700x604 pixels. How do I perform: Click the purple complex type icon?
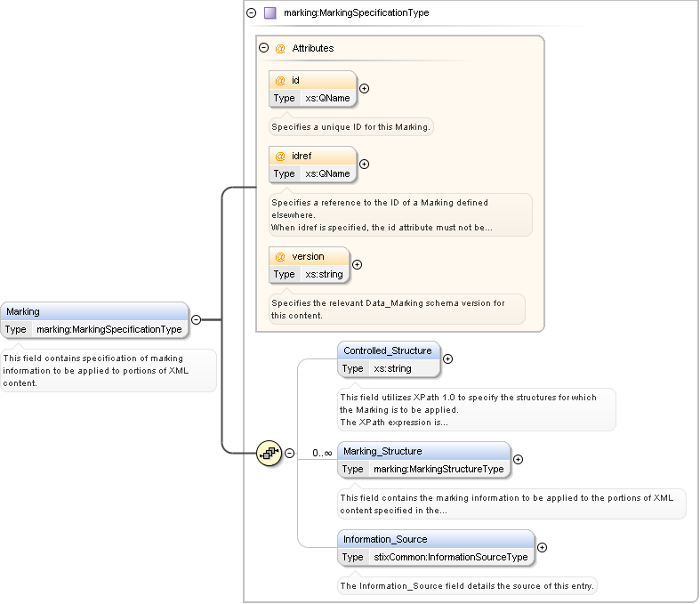pyautogui.click(x=270, y=13)
